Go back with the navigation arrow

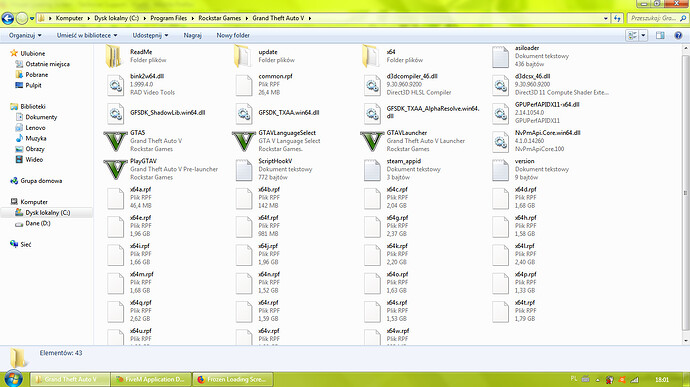(x=7, y=18)
